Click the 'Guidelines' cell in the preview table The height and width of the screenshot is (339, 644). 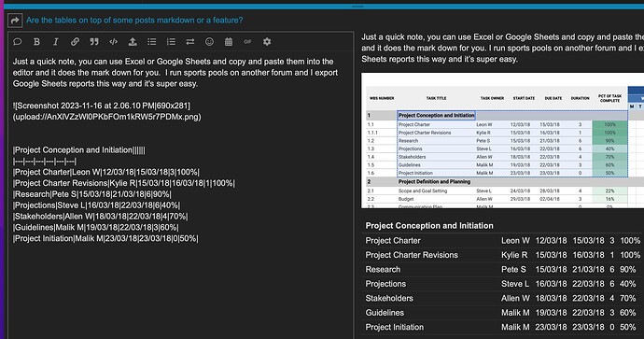coord(385,313)
